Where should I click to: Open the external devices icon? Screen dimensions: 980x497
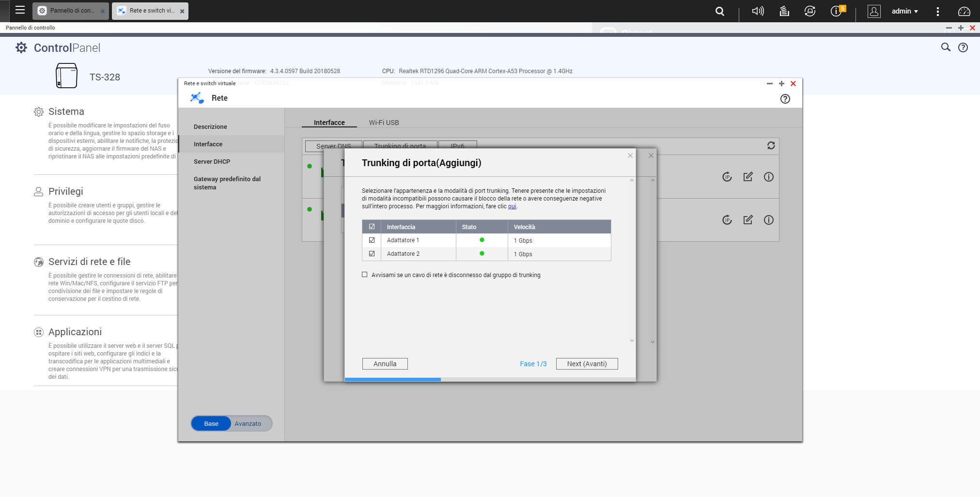point(810,11)
